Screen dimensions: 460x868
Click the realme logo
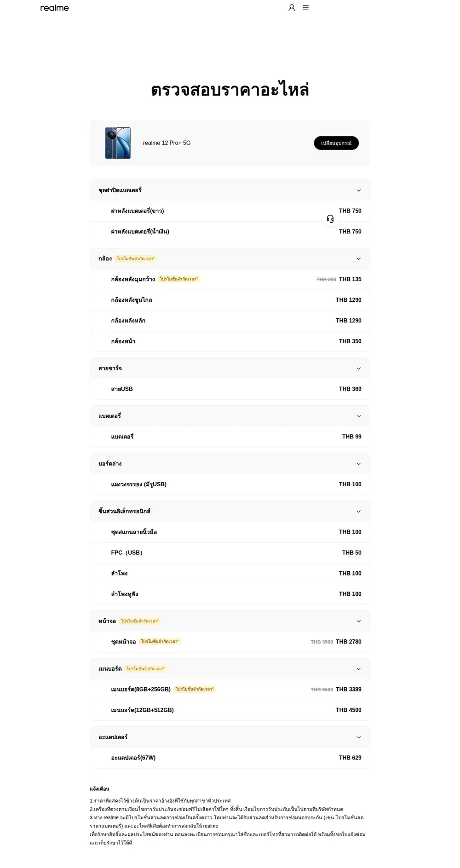54,8
